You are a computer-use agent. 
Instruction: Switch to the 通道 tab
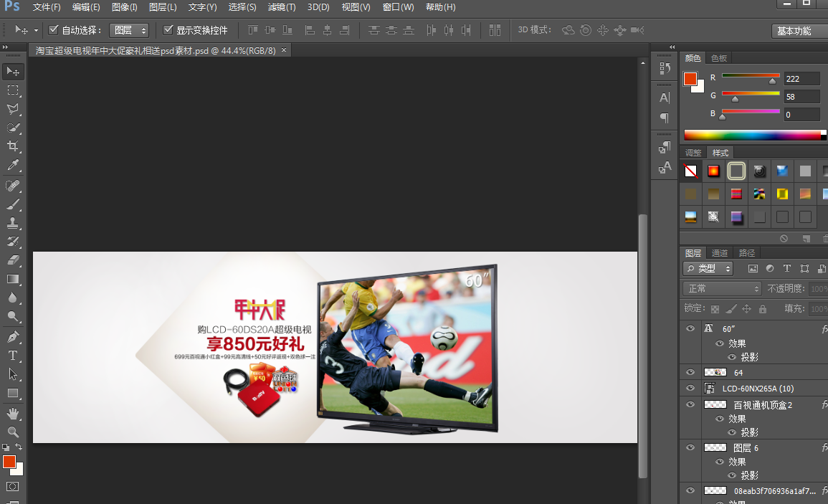coord(719,253)
